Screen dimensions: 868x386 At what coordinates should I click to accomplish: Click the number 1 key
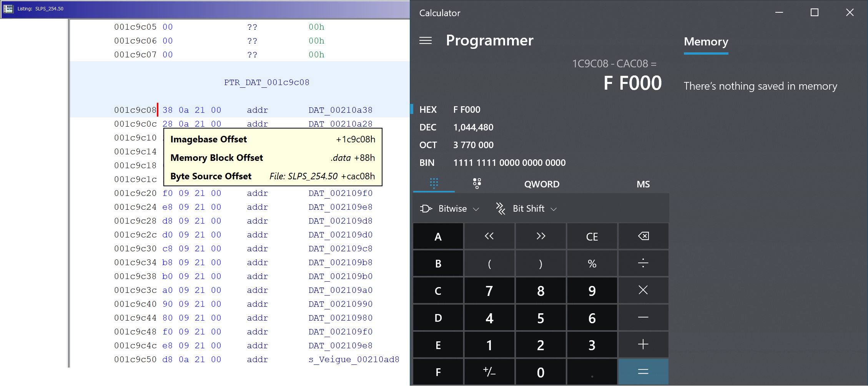click(x=489, y=344)
